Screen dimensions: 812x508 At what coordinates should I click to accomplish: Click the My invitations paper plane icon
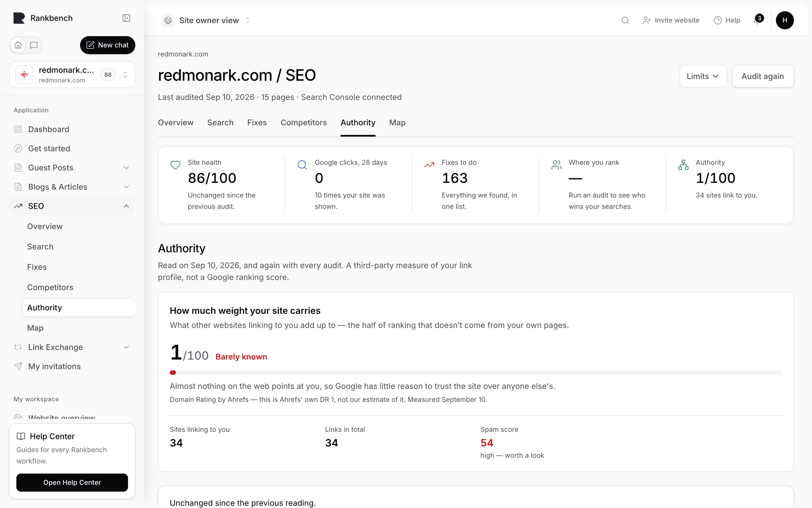click(x=18, y=366)
